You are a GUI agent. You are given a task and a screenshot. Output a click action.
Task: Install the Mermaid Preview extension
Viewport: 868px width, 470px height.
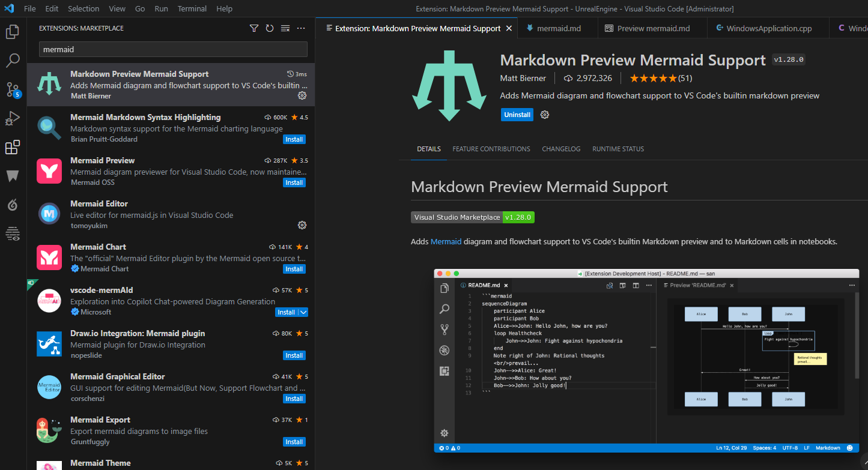pyautogui.click(x=294, y=182)
